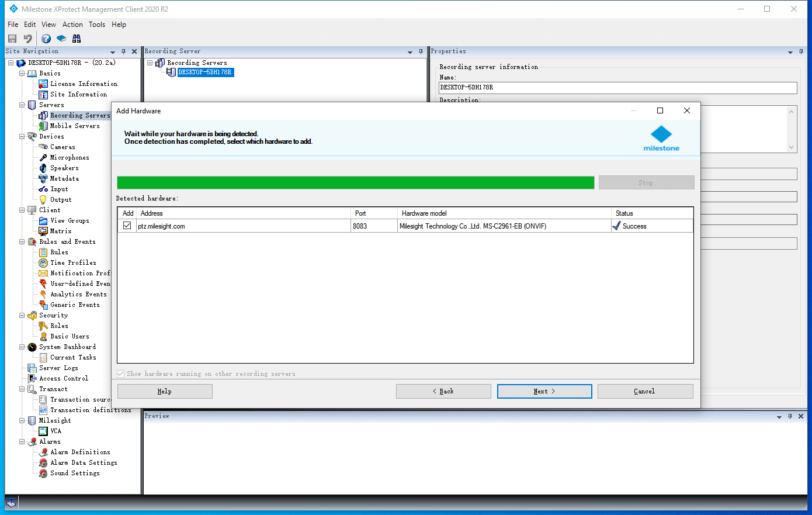Click the Site Information icon

[x=43, y=95]
